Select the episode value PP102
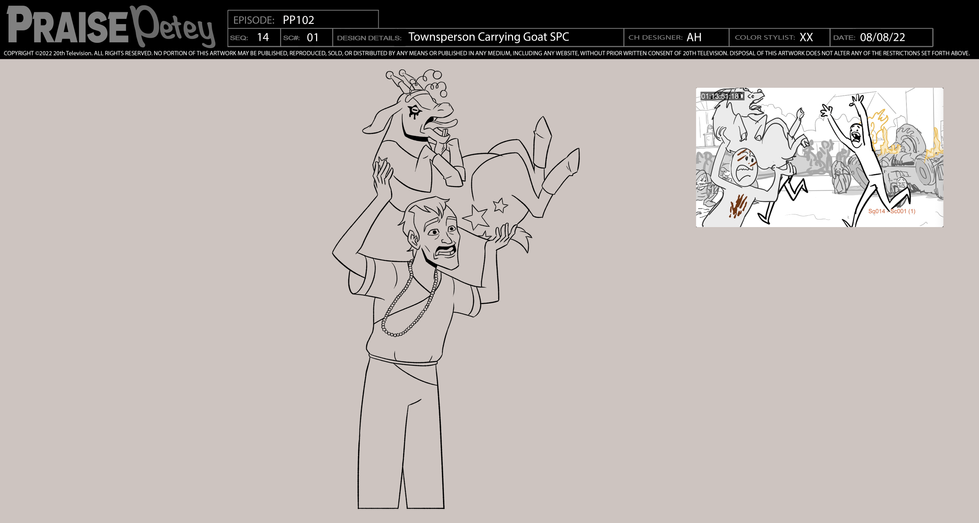This screenshot has width=979, height=523. pyautogui.click(x=298, y=20)
